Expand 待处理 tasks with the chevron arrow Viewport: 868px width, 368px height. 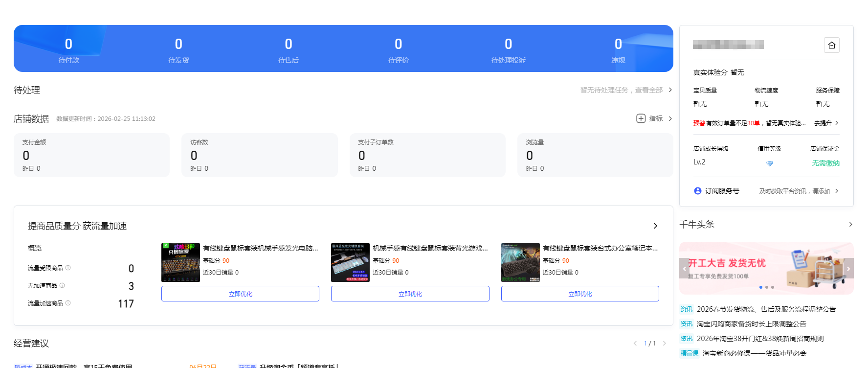(670, 90)
